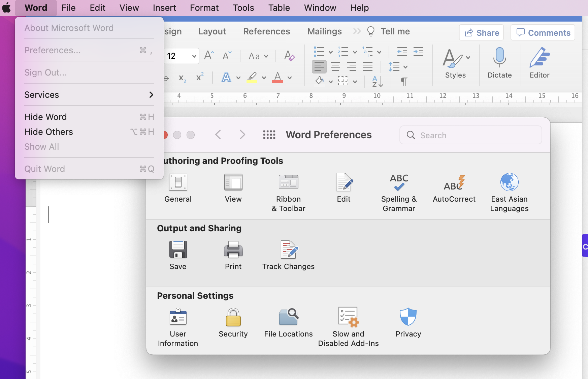Viewport: 588px width, 379px height.
Task: Open the Help menu
Action: pos(359,8)
